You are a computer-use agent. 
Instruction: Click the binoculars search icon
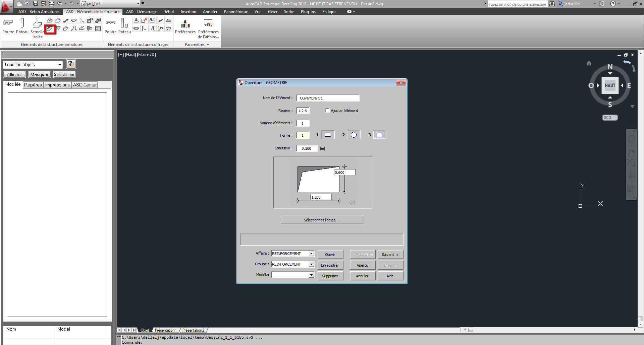coord(552,4)
